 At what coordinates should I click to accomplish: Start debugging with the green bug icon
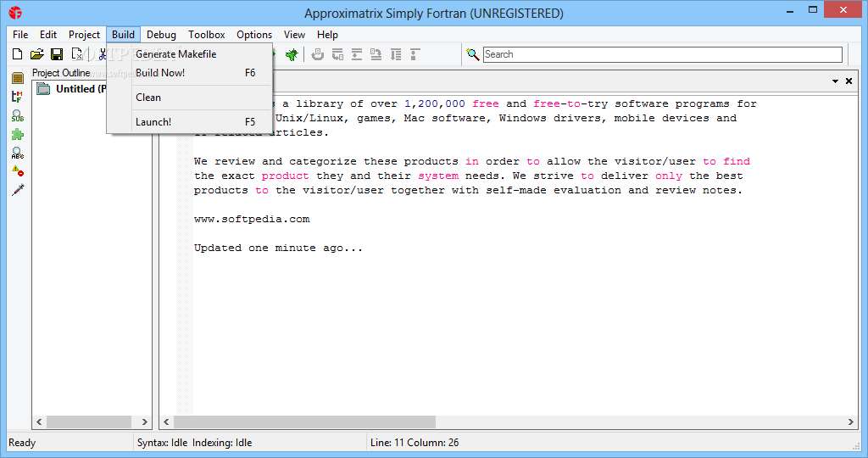[x=292, y=54]
